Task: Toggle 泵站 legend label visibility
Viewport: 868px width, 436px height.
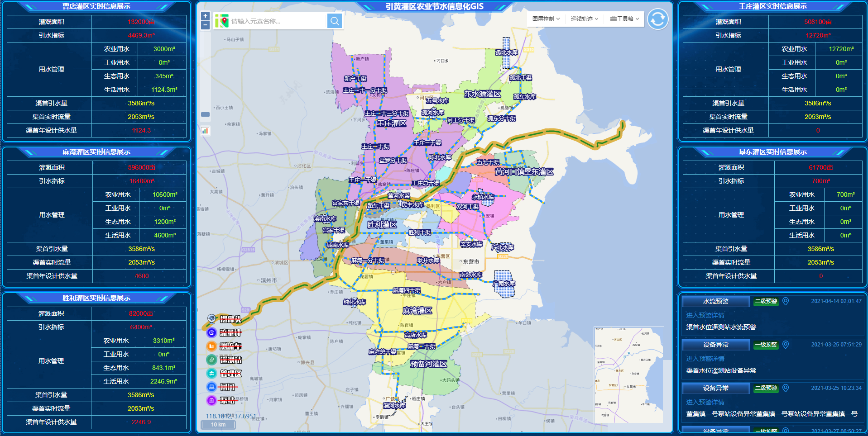Action: click(228, 401)
